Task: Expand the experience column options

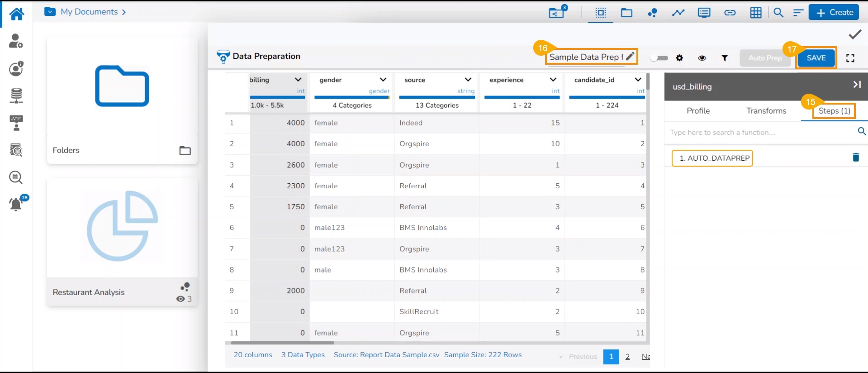Action: (553, 80)
